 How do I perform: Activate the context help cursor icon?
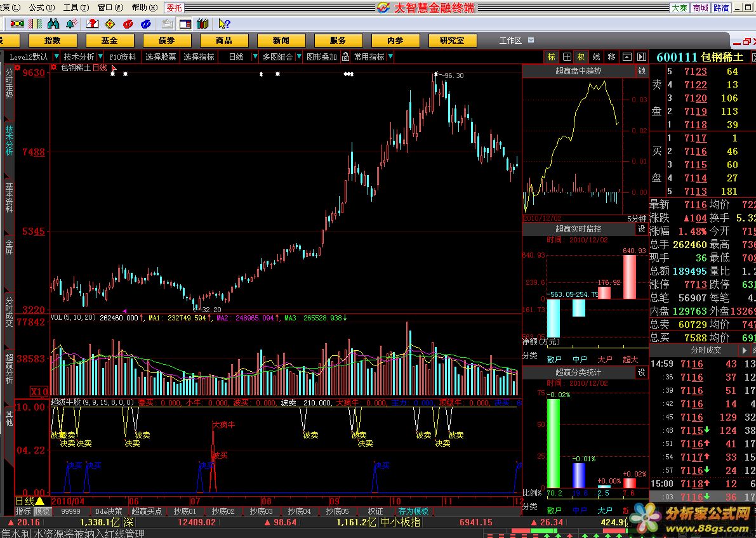tap(224, 23)
